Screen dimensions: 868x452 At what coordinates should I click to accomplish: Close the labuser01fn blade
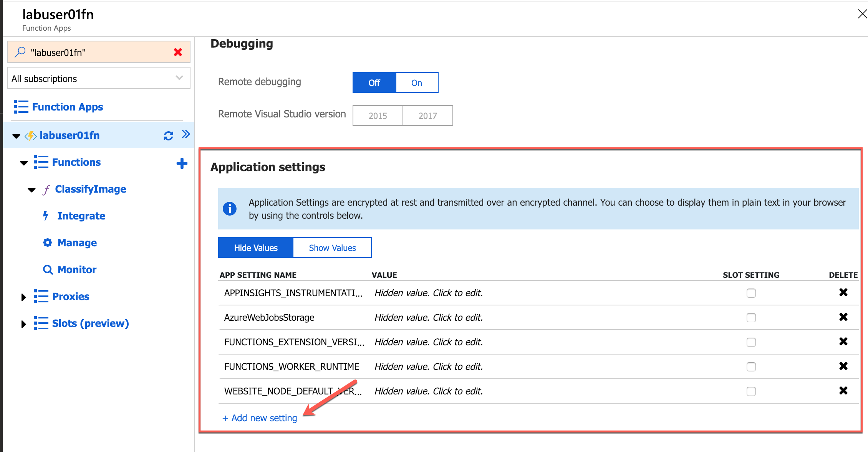click(862, 14)
